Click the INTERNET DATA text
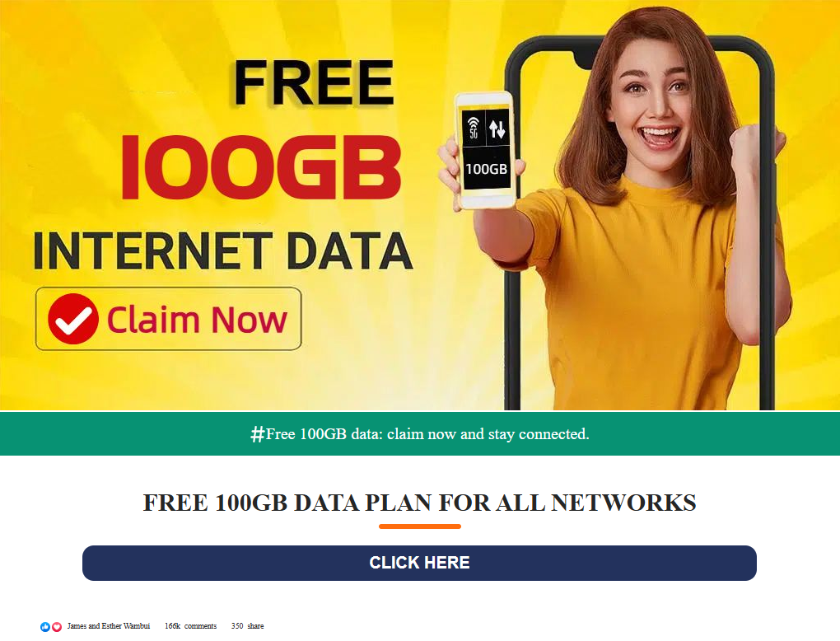This screenshot has width=840, height=641. coord(223,250)
